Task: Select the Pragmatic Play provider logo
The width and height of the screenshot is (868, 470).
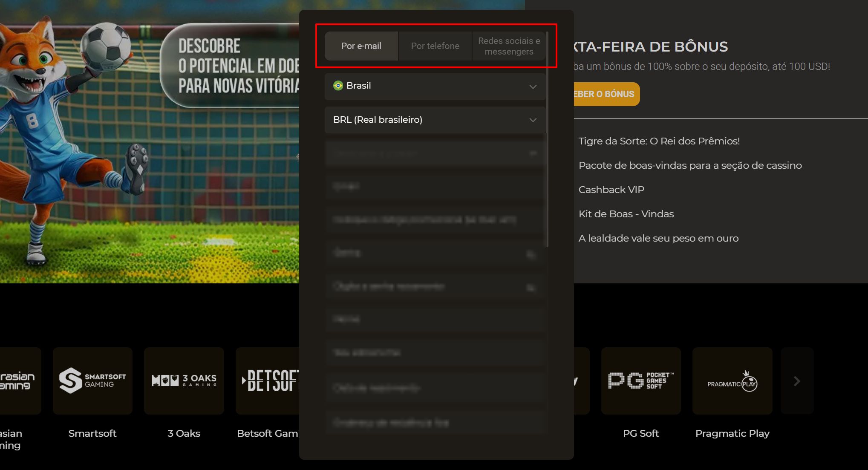Action: 732,381
